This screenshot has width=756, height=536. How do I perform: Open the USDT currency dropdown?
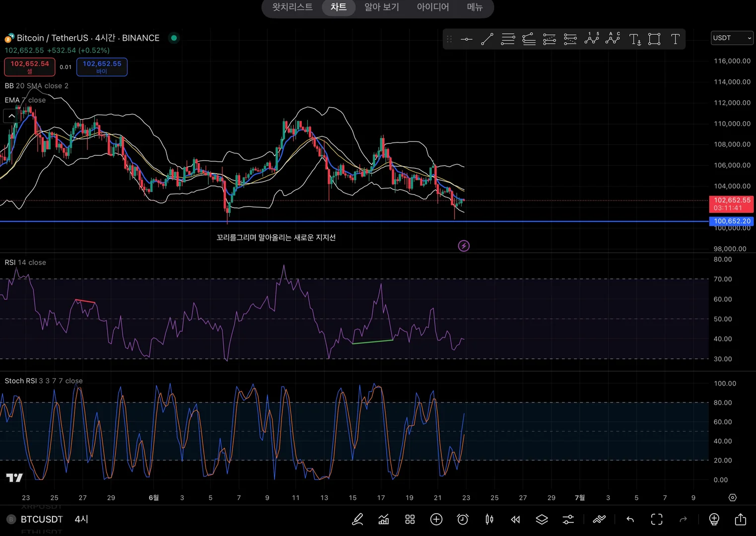tap(732, 38)
